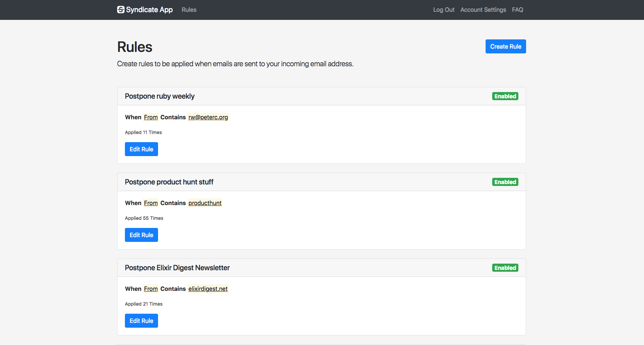Click the elixirdigest.net highlighted value
This screenshot has height=345, width=644.
click(x=208, y=289)
